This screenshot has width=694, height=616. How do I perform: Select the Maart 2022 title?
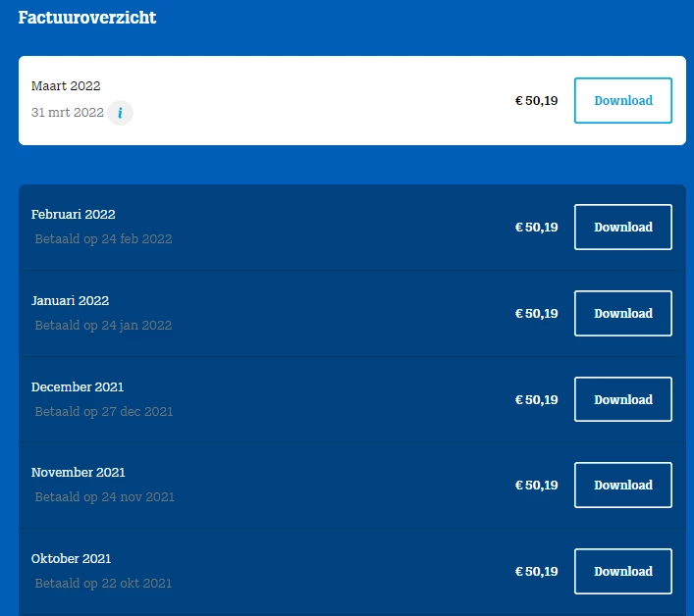tap(66, 85)
